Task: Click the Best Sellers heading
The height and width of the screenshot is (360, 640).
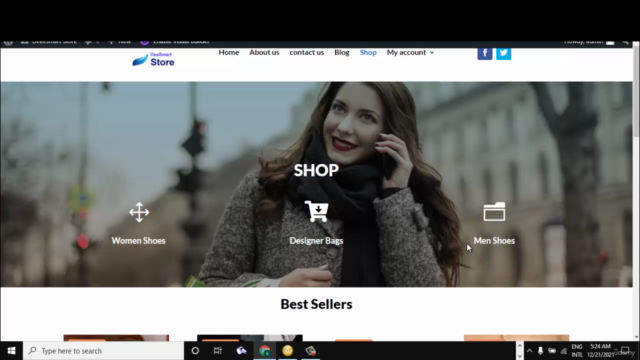Action: (x=316, y=304)
